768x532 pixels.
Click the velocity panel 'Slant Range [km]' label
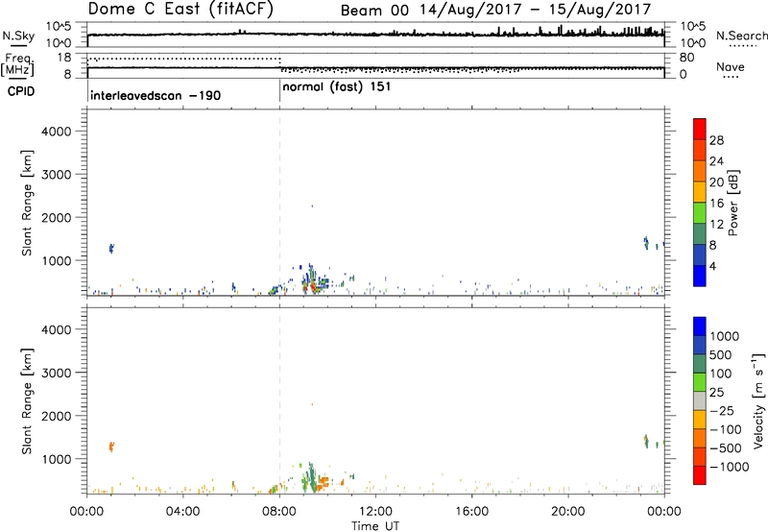[27, 401]
